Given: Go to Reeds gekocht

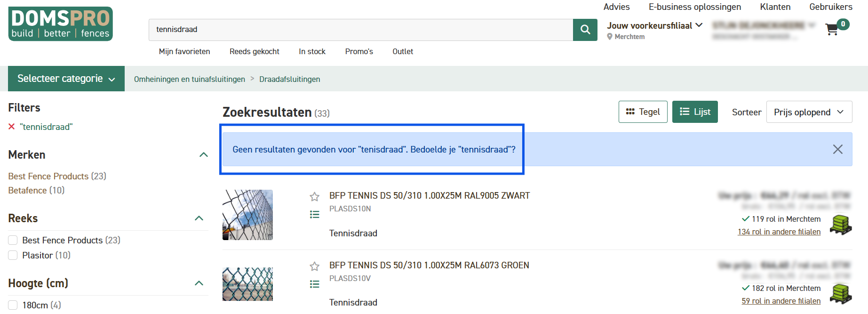Looking at the screenshot, I should (255, 51).
